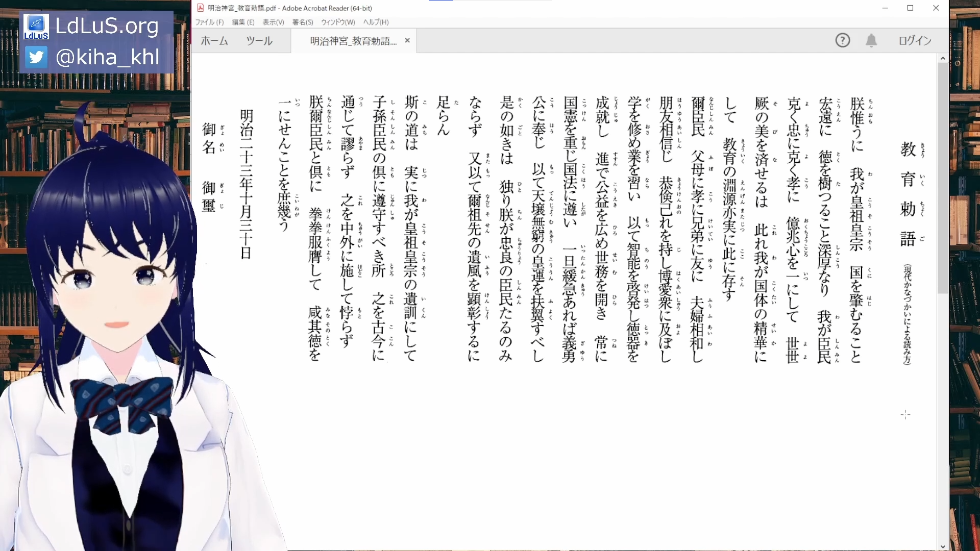
Task: Open the help question mark icon
Action: click(x=843, y=40)
